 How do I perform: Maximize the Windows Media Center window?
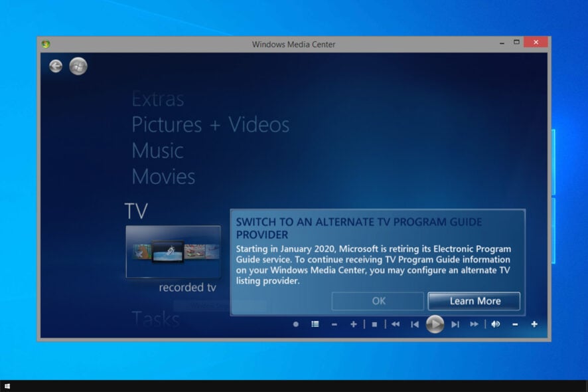516,42
